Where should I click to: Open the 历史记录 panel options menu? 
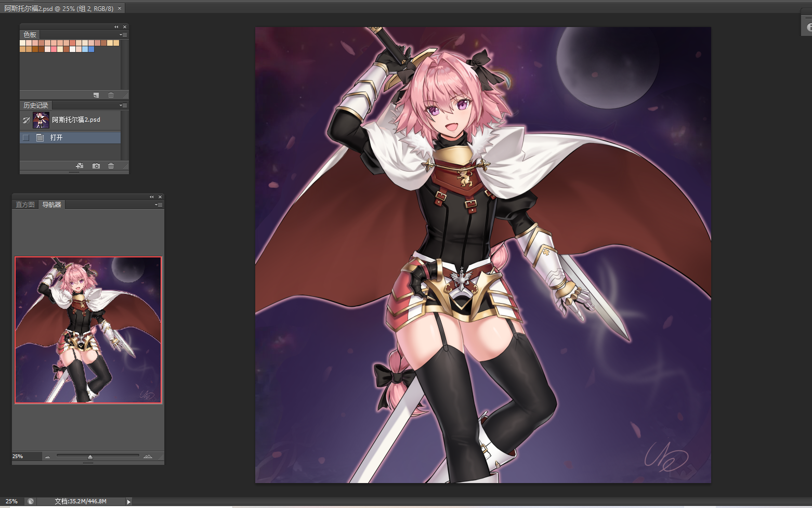123,105
